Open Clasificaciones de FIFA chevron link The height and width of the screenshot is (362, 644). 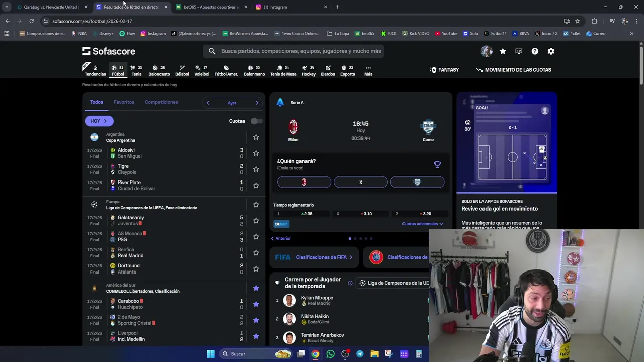pos(314,257)
